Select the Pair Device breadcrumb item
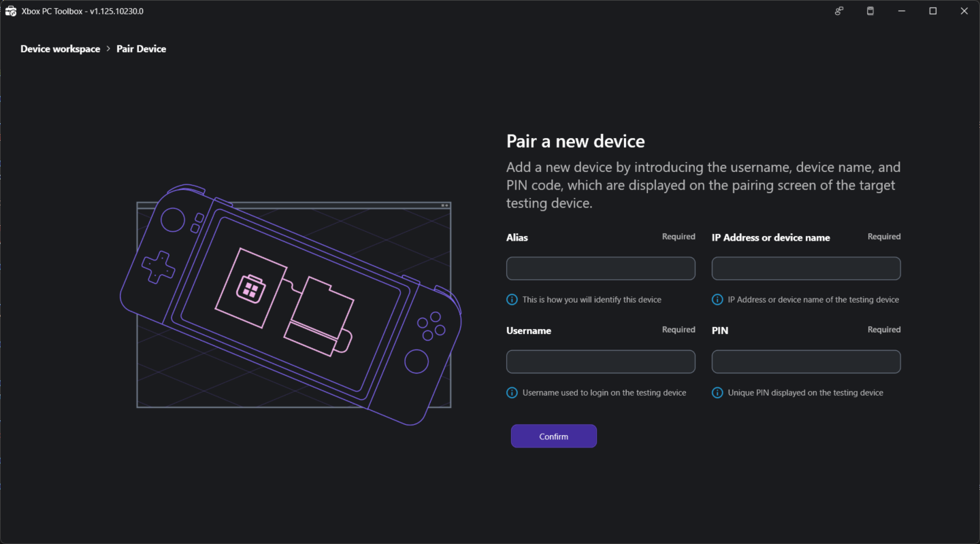980x544 pixels. (141, 49)
